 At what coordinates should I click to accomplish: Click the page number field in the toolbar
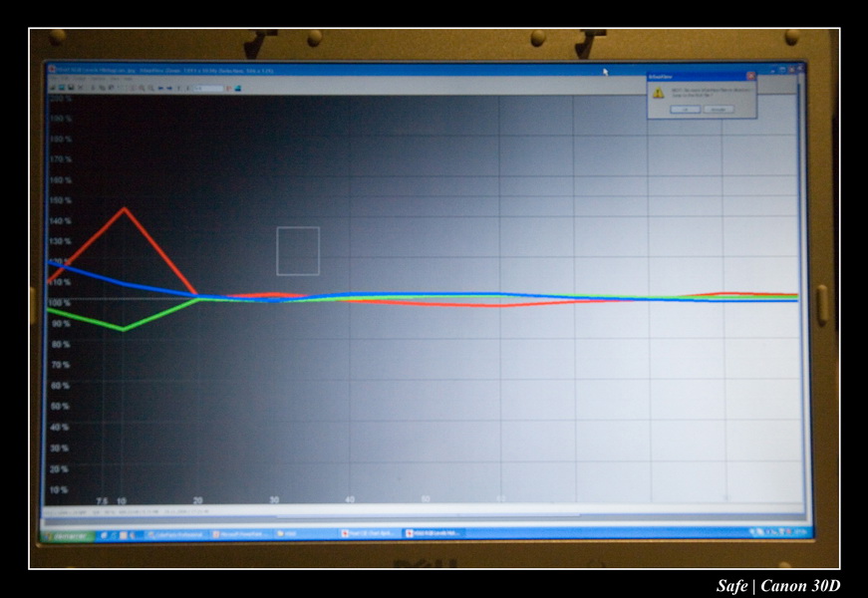click(x=208, y=88)
